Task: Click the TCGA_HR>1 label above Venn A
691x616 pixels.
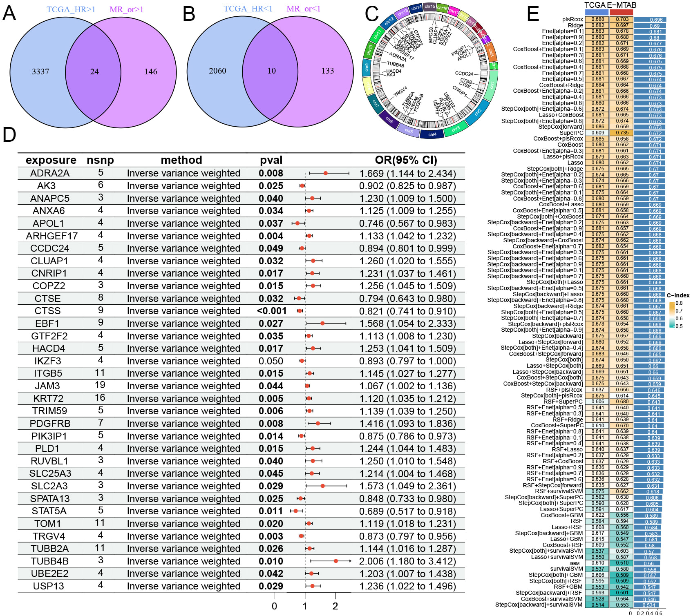Action: [71, 9]
